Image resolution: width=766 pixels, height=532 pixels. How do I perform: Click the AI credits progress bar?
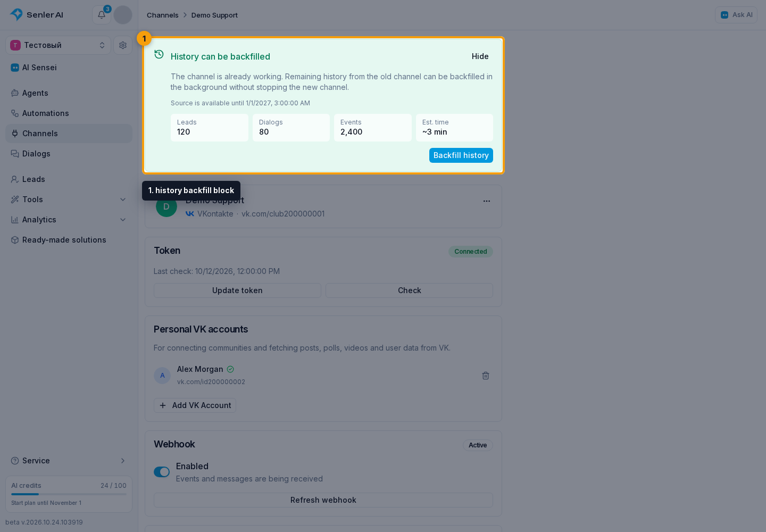click(69, 494)
